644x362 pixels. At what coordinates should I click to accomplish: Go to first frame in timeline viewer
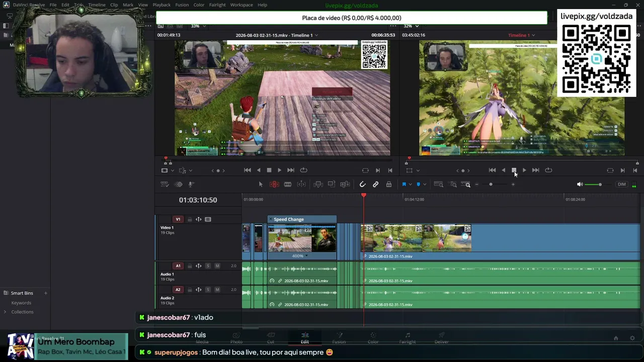click(492, 170)
